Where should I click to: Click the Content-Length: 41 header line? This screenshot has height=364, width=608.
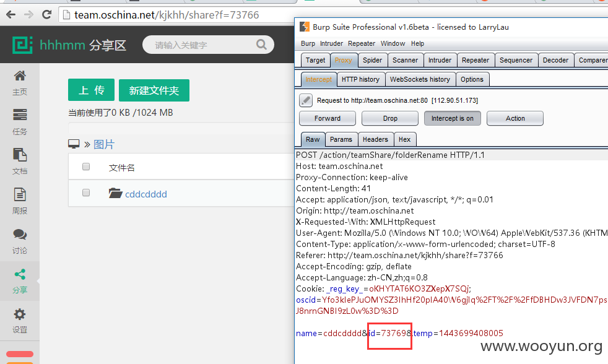click(x=333, y=188)
